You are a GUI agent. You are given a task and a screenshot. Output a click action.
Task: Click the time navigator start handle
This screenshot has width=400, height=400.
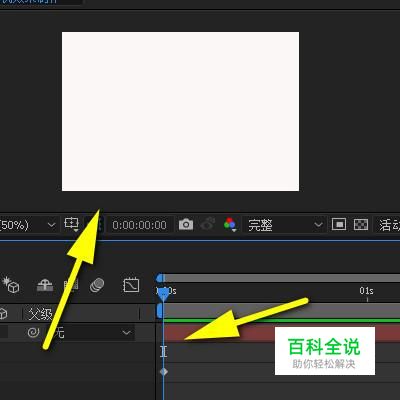coord(160,278)
